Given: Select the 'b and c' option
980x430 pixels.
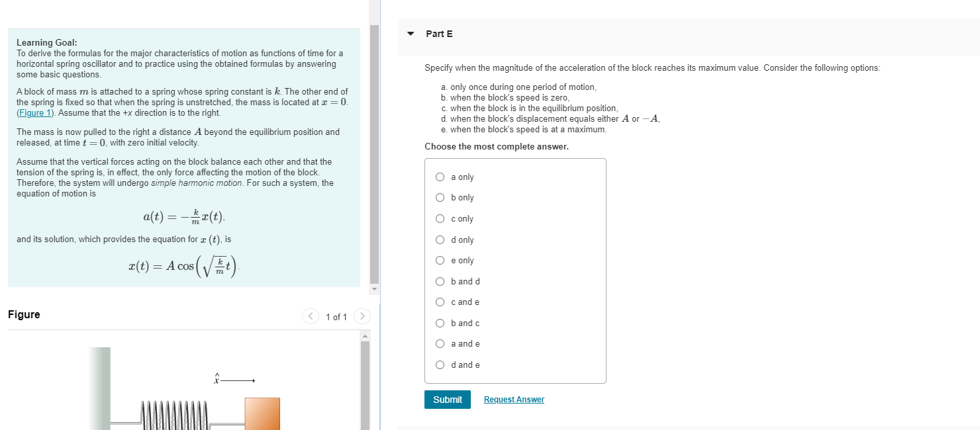Looking at the screenshot, I should (x=440, y=323).
